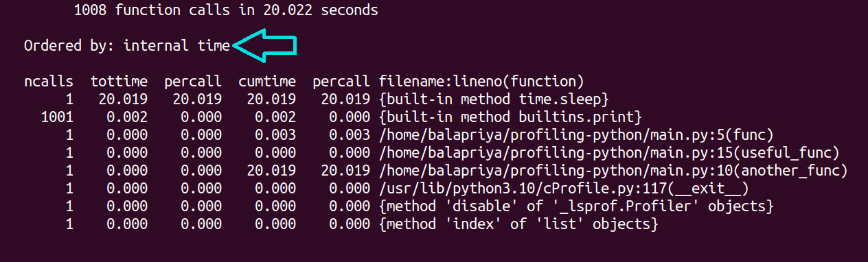
Task: Click the tottime column header
Action: pos(119,81)
